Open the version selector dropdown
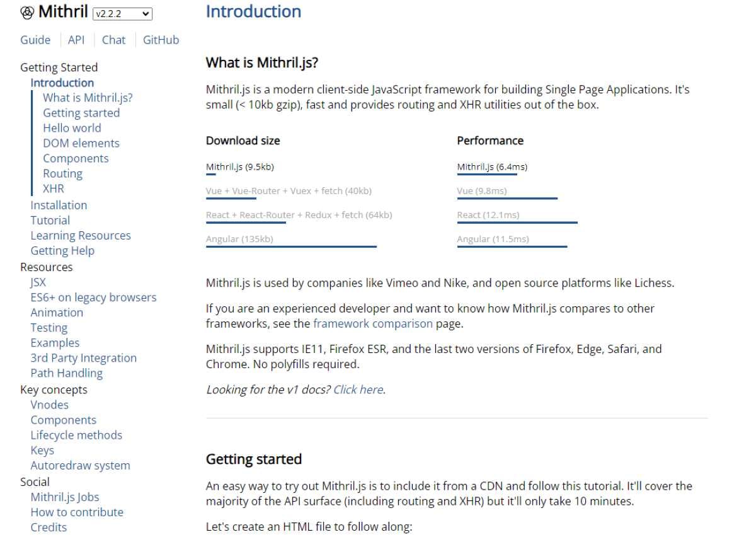Screen dimensions: 756x537 point(123,14)
